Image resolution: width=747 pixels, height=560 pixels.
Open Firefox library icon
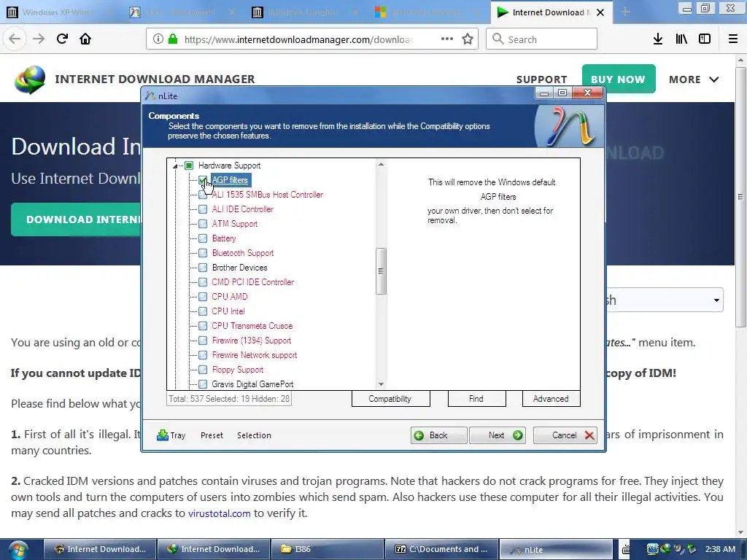tap(681, 39)
